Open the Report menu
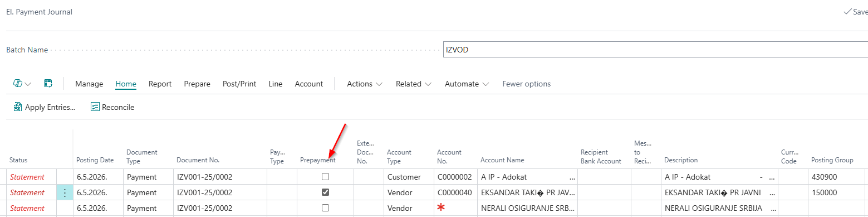The width and height of the screenshot is (868, 217). (x=160, y=84)
